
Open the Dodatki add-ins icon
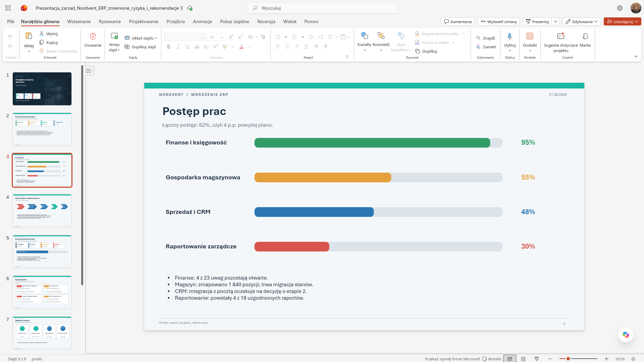[x=530, y=36]
